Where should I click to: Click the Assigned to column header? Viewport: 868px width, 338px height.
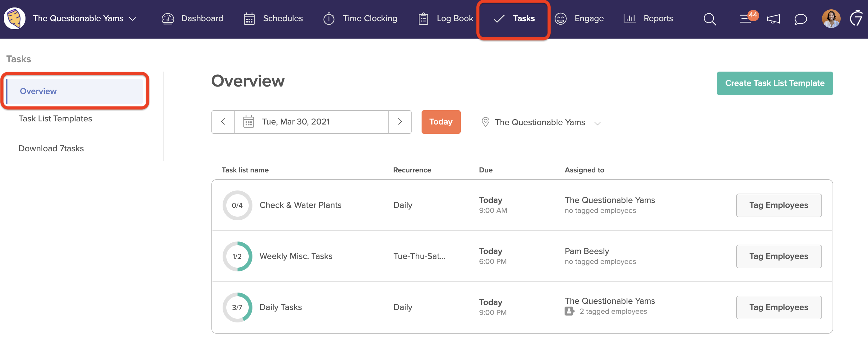[584, 170]
